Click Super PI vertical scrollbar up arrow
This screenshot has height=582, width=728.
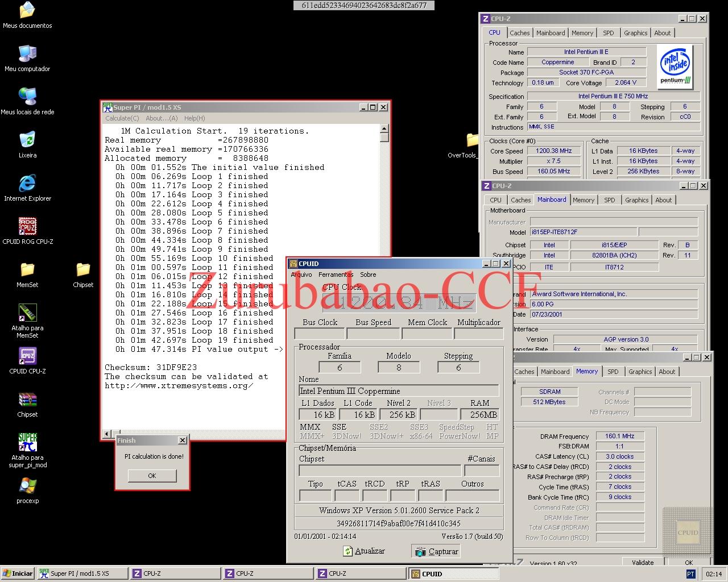click(384, 128)
